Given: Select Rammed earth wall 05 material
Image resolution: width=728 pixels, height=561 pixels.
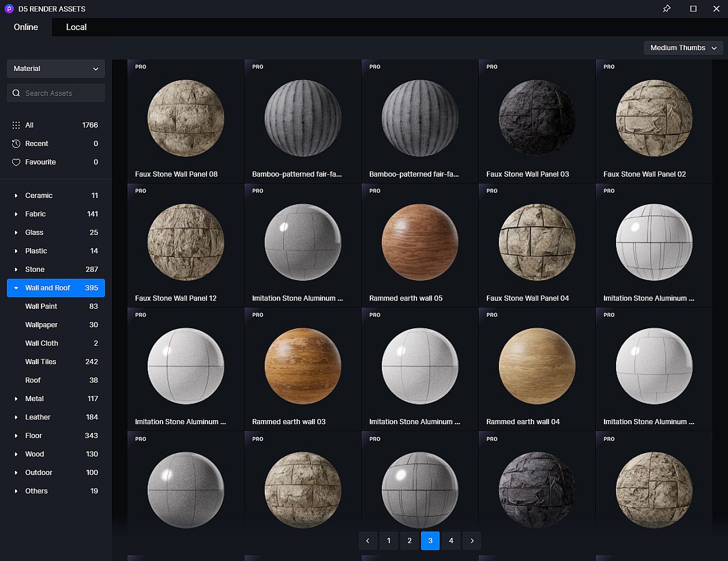Looking at the screenshot, I should coord(420,242).
